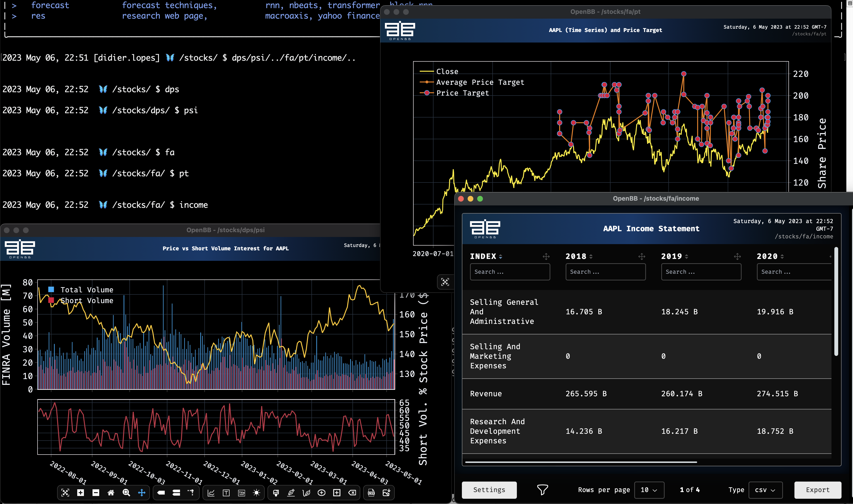Click the Settings button
The image size is (853, 504).
click(489, 490)
